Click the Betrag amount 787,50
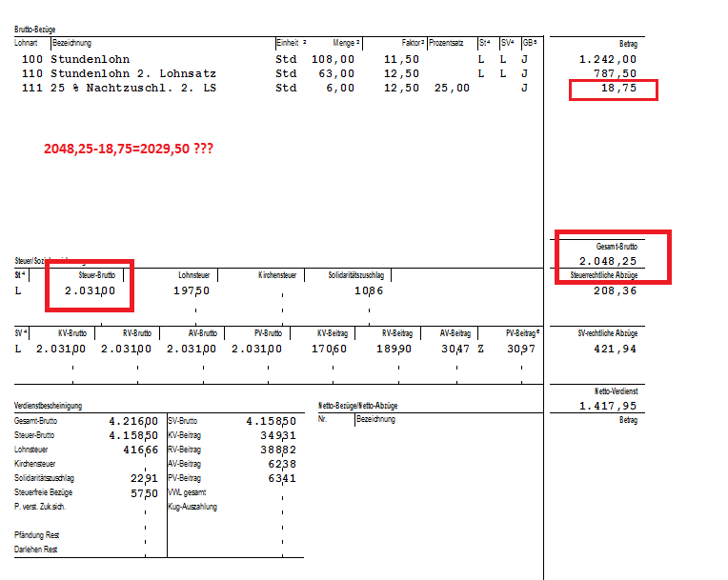Viewport: 728px width, 580px height. pyautogui.click(x=615, y=73)
